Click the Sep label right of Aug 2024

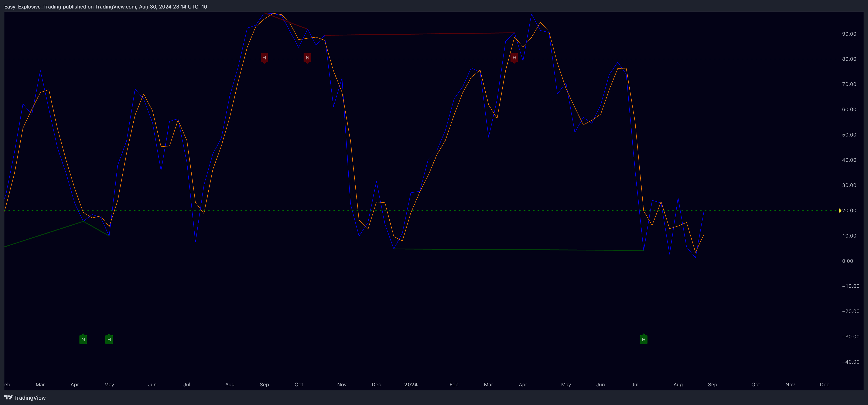(x=712, y=384)
